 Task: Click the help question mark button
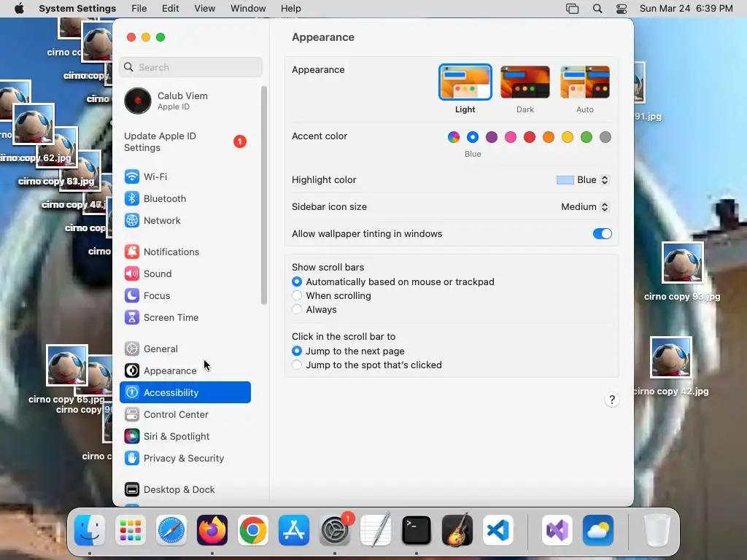coord(612,400)
